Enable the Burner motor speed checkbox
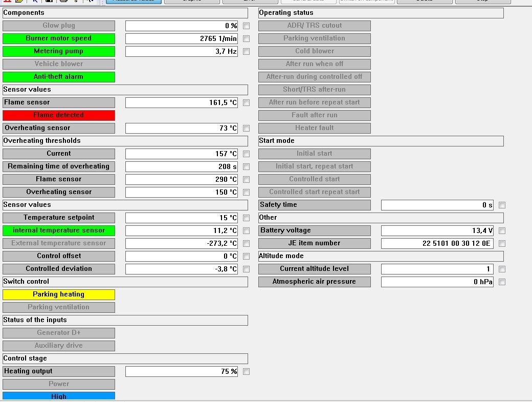Image resolution: width=532 pixels, height=402 pixels. click(247, 38)
